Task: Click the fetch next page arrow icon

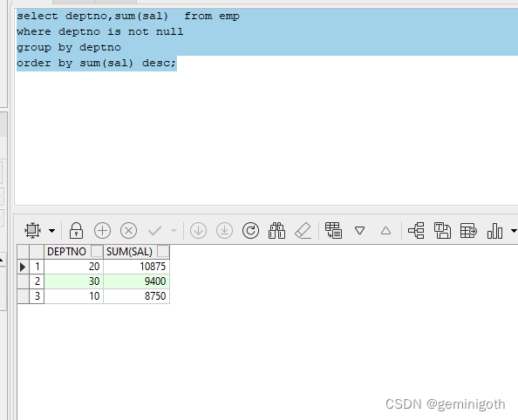Action: (198, 230)
